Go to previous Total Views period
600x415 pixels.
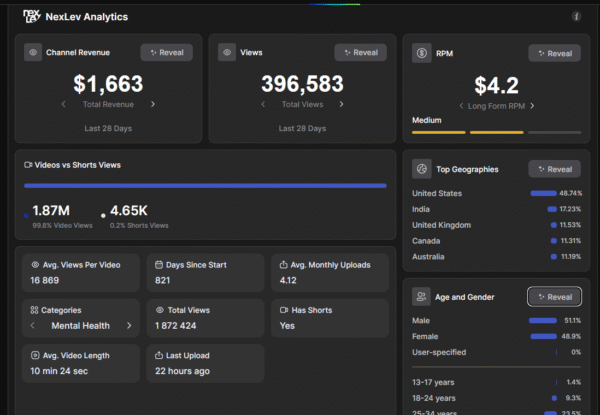pyautogui.click(x=257, y=104)
